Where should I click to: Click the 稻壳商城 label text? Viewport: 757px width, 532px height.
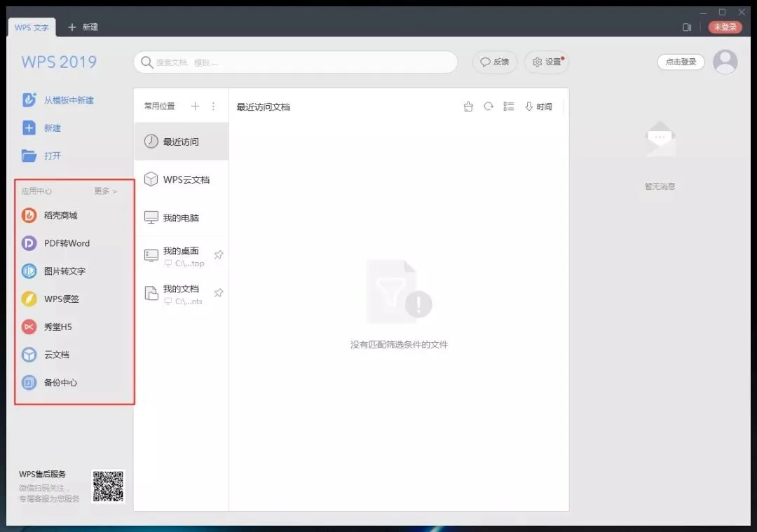(61, 215)
